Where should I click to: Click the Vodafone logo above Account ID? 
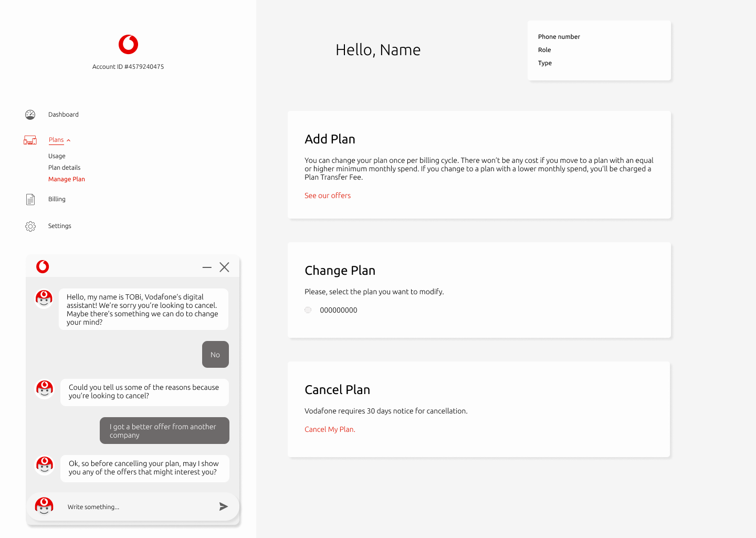(128, 45)
